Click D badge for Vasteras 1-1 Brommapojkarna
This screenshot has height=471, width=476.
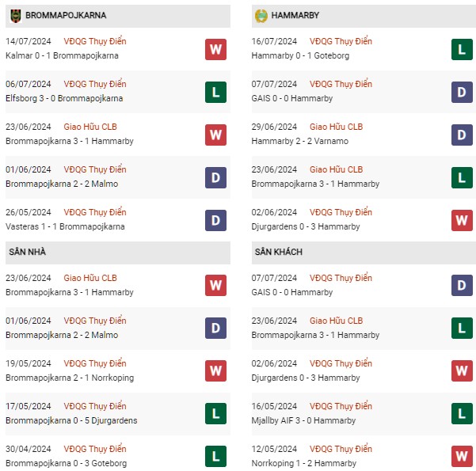tap(215, 220)
